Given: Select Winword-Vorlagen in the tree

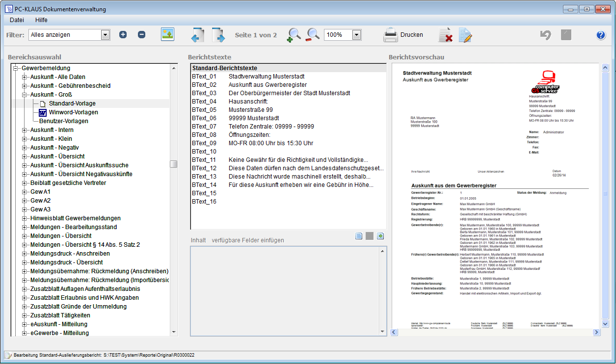Looking at the screenshot, I should (73, 112).
